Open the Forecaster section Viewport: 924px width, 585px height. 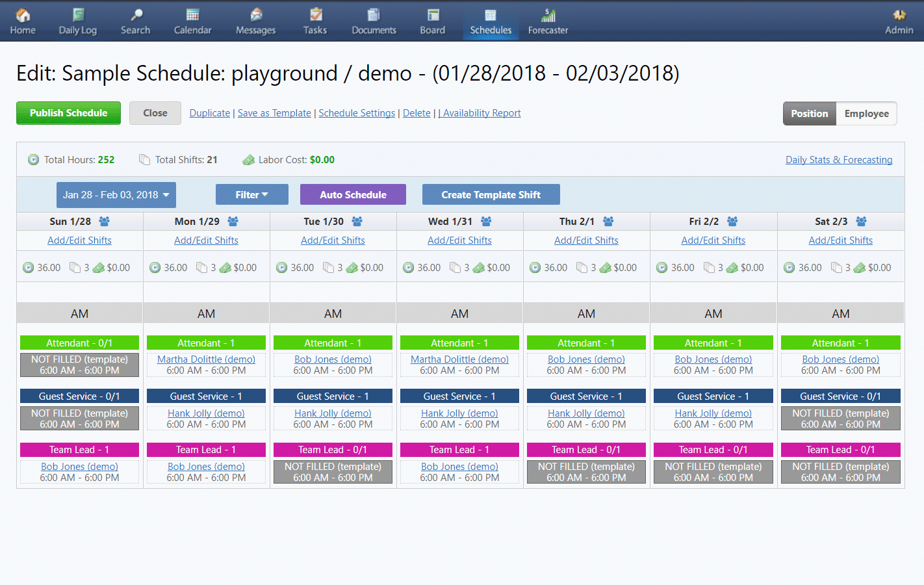[547, 21]
